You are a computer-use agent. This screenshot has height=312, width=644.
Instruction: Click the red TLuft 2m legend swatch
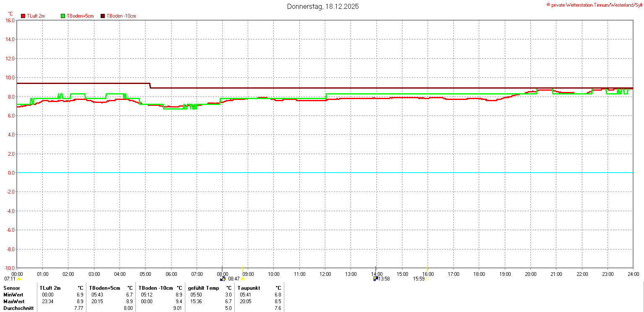(23, 16)
